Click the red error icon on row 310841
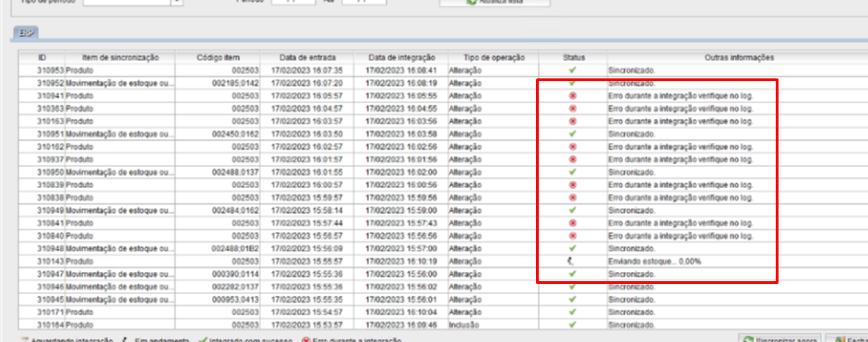The image size is (868, 342). pos(573,223)
